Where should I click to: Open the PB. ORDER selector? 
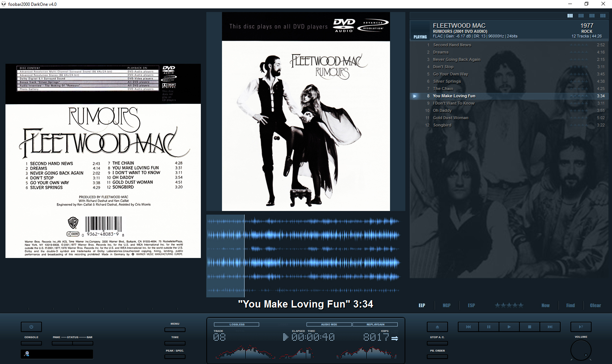pos(437,357)
